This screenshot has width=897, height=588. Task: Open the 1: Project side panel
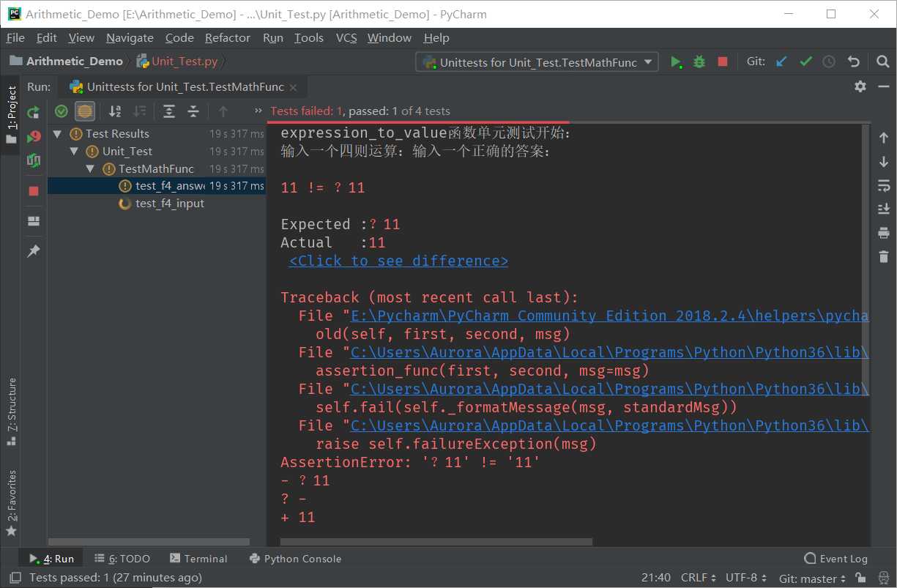click(x=11, y=114)
